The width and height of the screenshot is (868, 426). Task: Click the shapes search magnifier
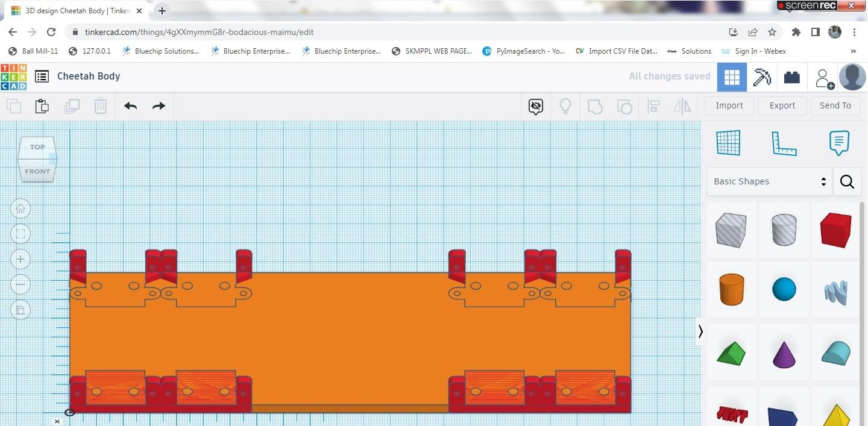[847, 181]
